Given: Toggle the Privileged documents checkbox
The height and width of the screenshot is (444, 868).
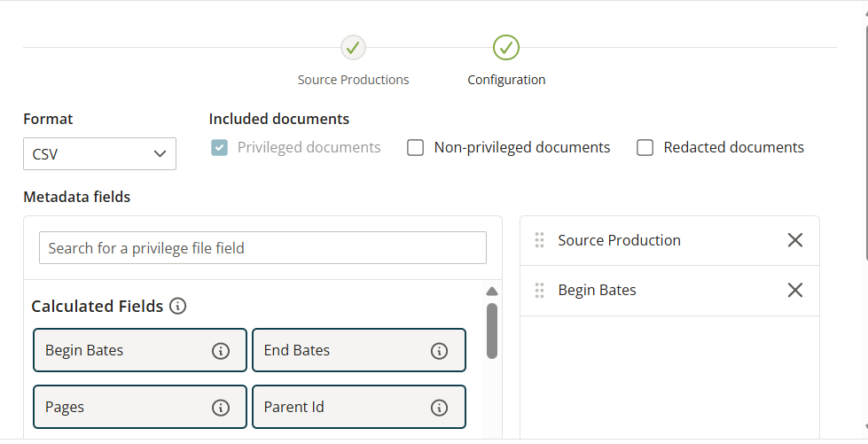Looking at the screenshot, I should coord(219,148).
